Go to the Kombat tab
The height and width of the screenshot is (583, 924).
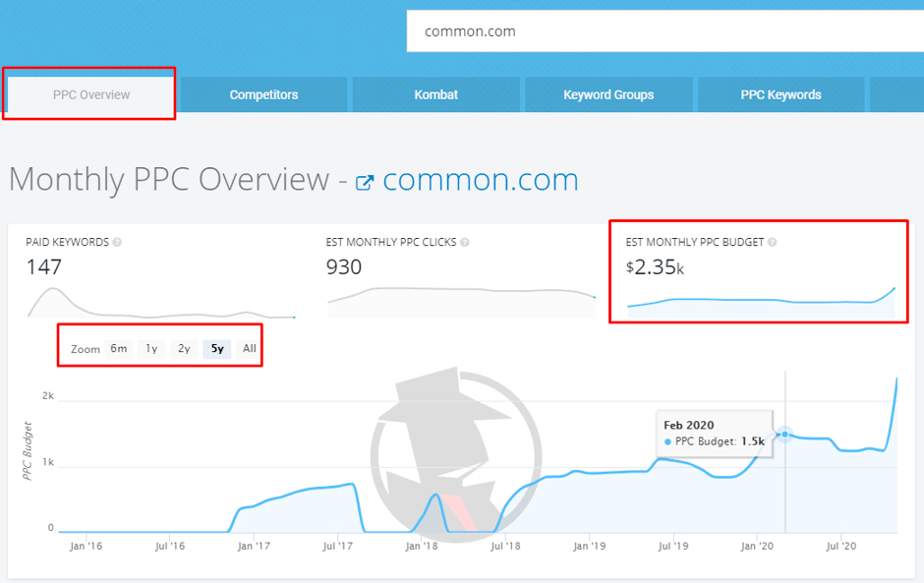tap(436, 95)
